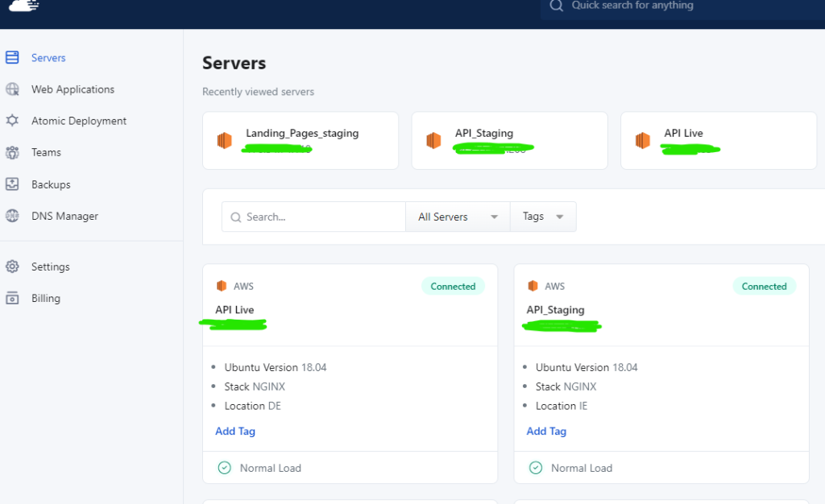Screen dimensions: 825x504
Task: Expand the Tags dropdown
Action: 543,217
